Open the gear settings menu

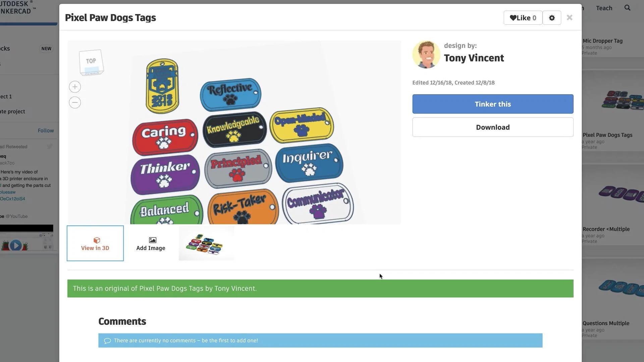pyautogui.click(x=552, y=18)
